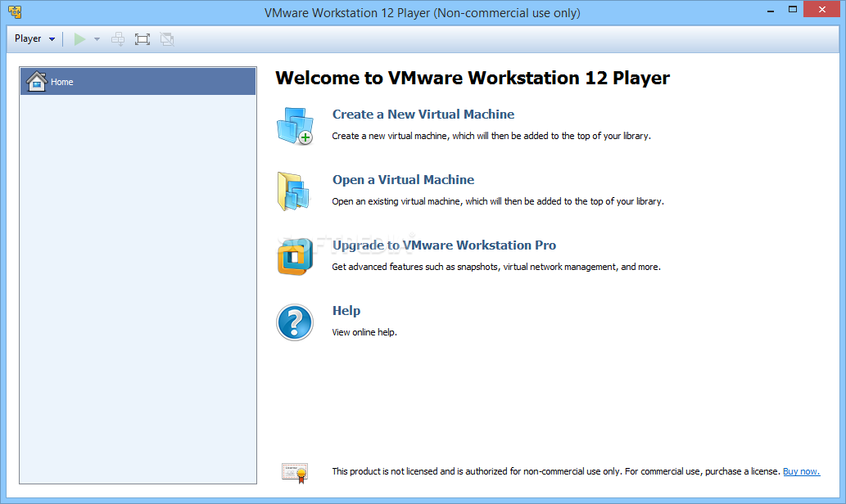Close the VMware Player window

[x=821, y=10]
